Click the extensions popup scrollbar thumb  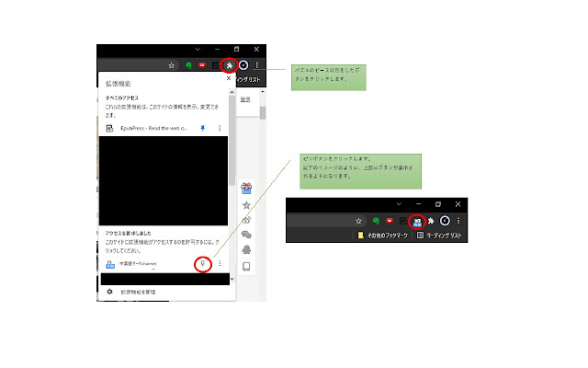tap(232, 141)
